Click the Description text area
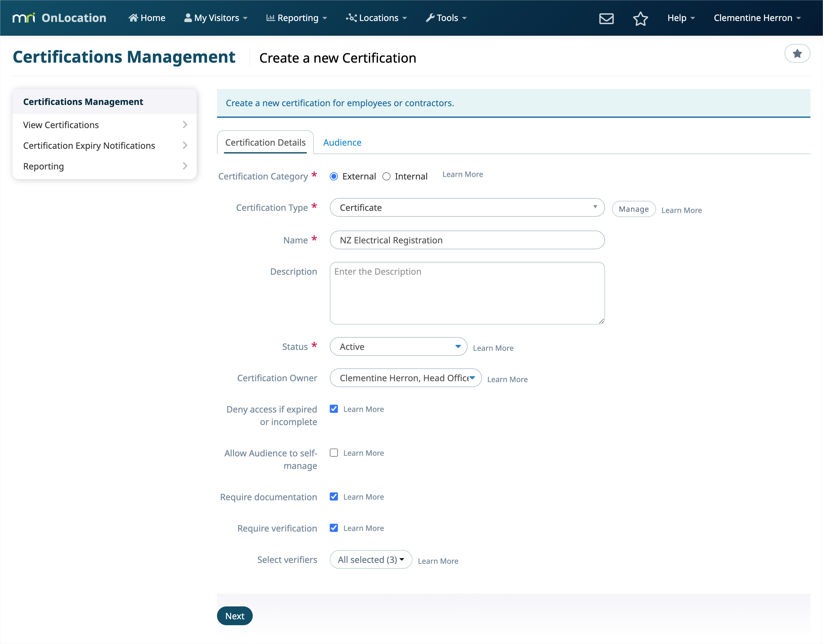Screen dimensions: 823x644 click(x=467, y=293)
